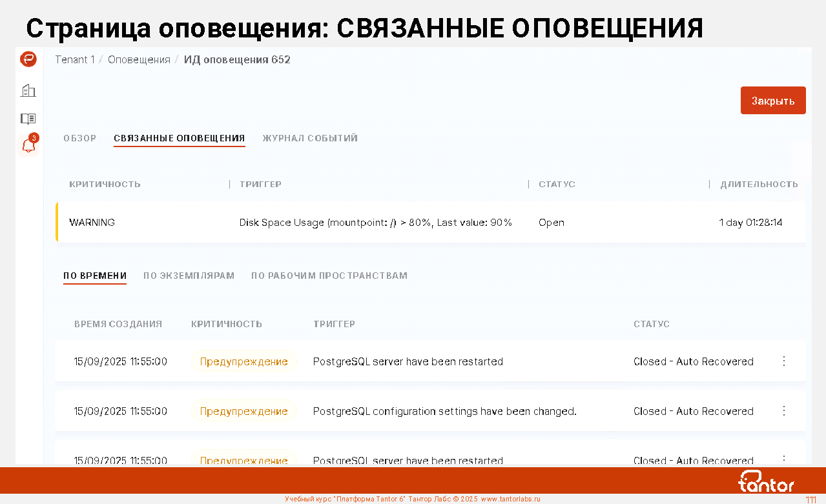The image size is (826, 504).
Task: Open the ЖУРНАЛ СОБЫТИЙ tab
Action: tap(310, 138)
